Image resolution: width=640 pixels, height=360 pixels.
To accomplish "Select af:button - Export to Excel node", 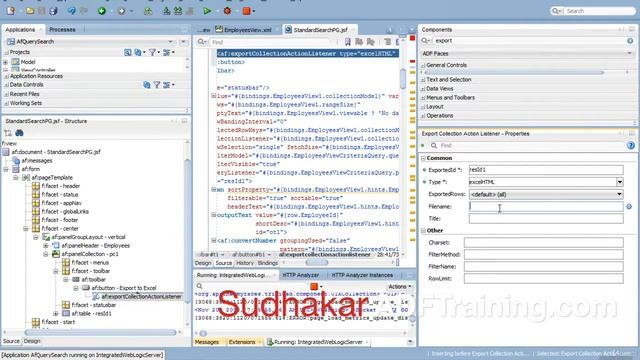I will pos(124,288).
